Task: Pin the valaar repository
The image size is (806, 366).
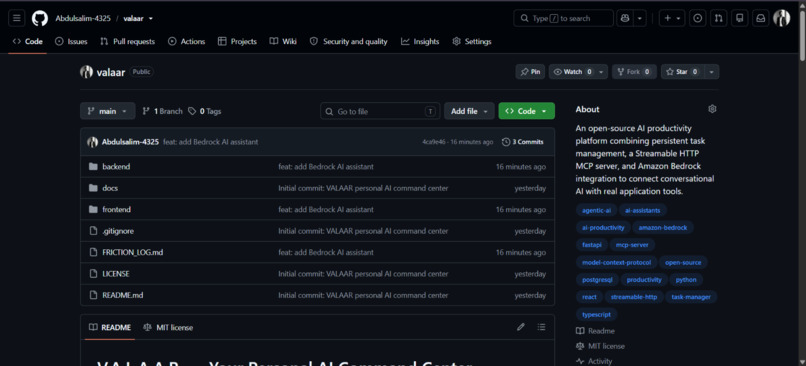Action: tap(530, 72)
